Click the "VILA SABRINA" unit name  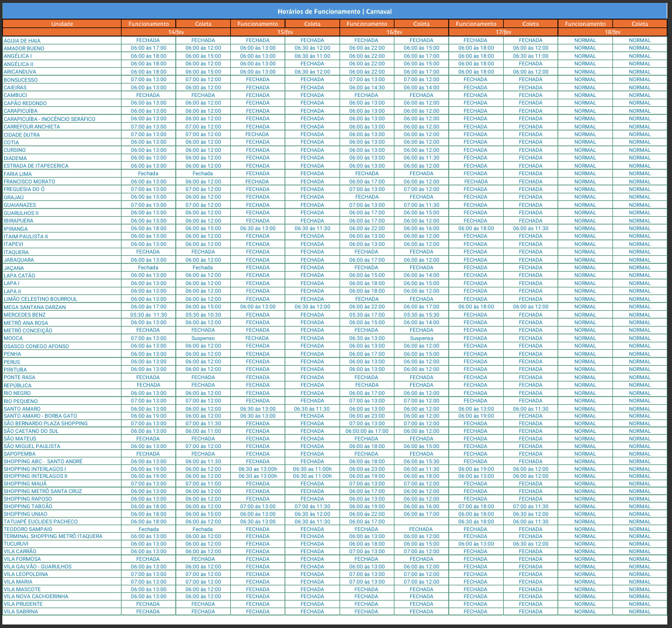tap(22, 611)
